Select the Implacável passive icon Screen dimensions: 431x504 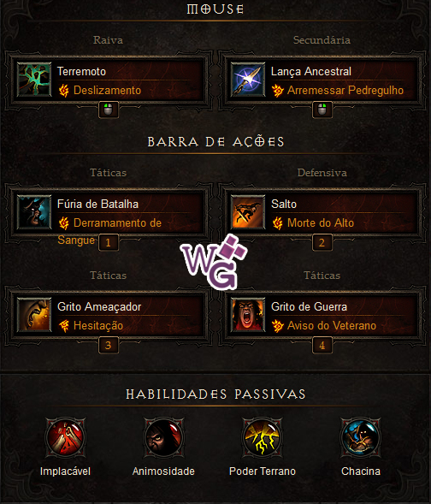coord(66,437)
